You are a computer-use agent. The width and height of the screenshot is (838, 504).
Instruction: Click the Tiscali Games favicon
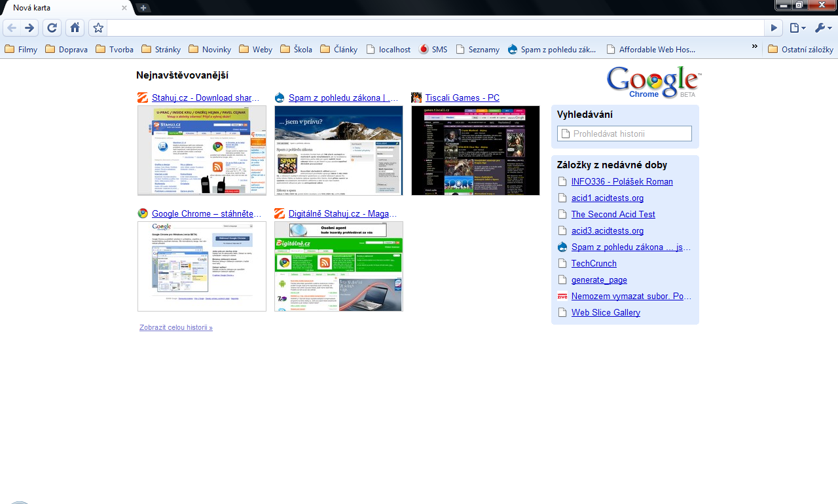416,98
